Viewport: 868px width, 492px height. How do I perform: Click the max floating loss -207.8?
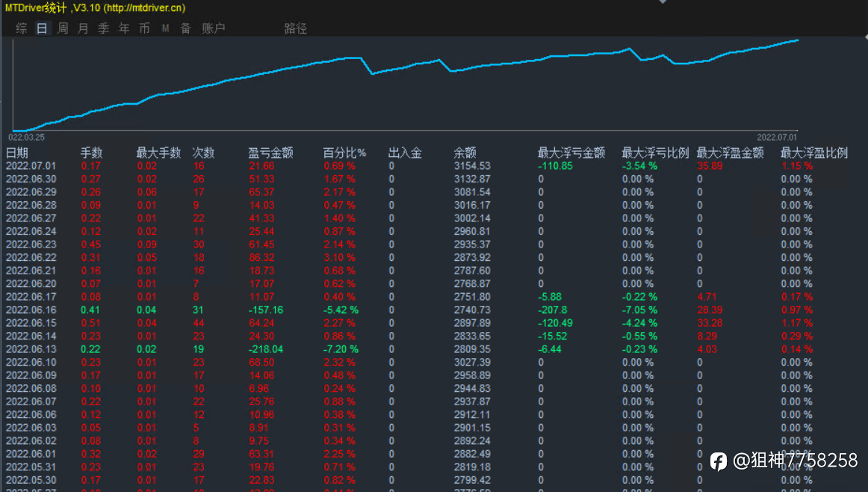click(553, 310)
